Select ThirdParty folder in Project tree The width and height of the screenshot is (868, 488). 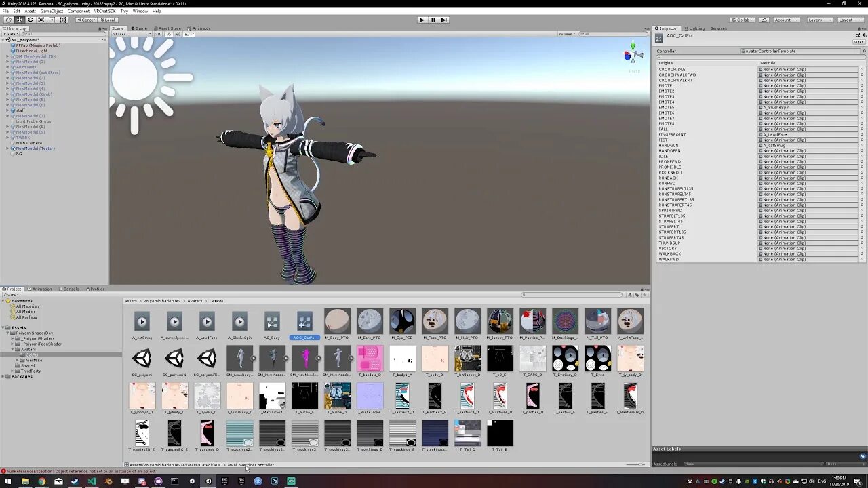click(x=31, y=371)
